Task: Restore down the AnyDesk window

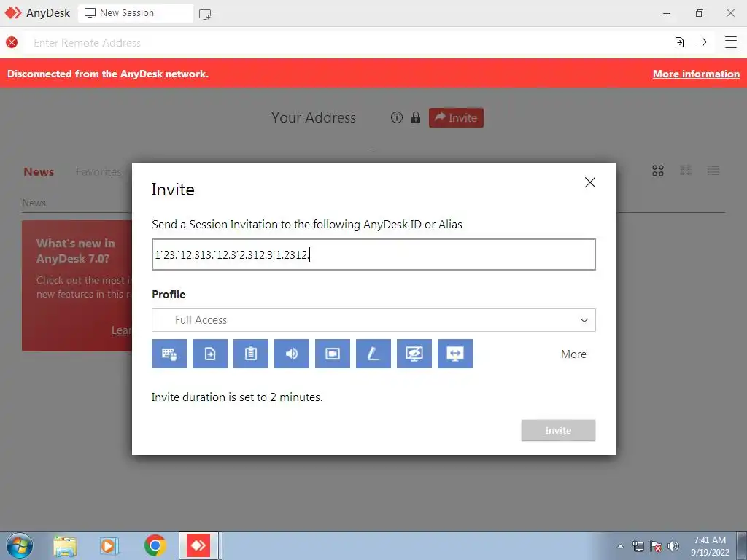Action: click(699, 13)
